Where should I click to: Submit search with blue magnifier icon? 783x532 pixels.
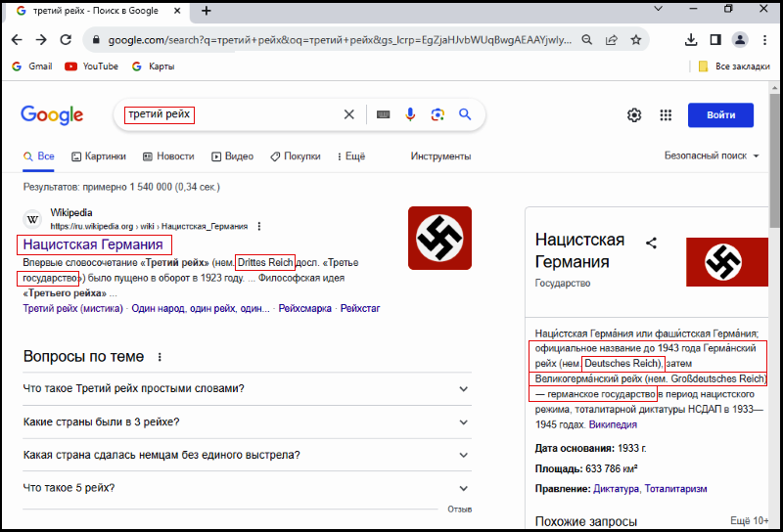click(x=465, y=114)
